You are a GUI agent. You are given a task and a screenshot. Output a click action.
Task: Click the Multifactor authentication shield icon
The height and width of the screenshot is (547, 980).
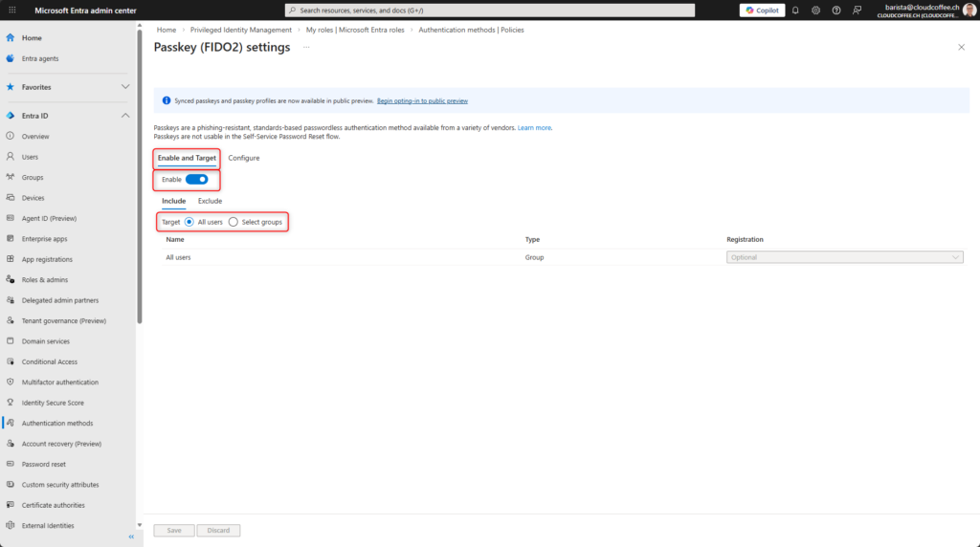point(10,382)
